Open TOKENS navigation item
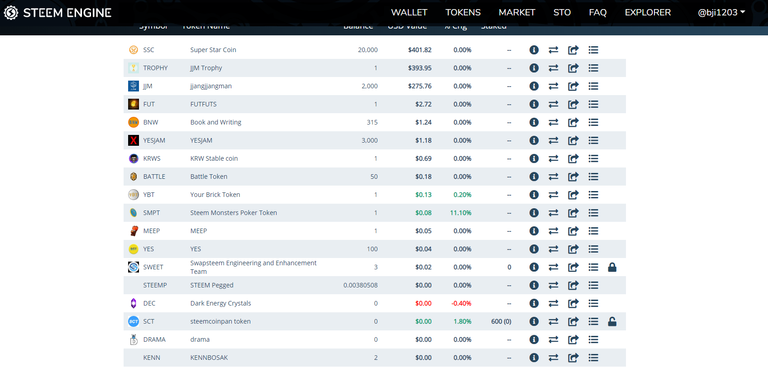This screenshot has height=372, width=768. (x=463, y=13)
